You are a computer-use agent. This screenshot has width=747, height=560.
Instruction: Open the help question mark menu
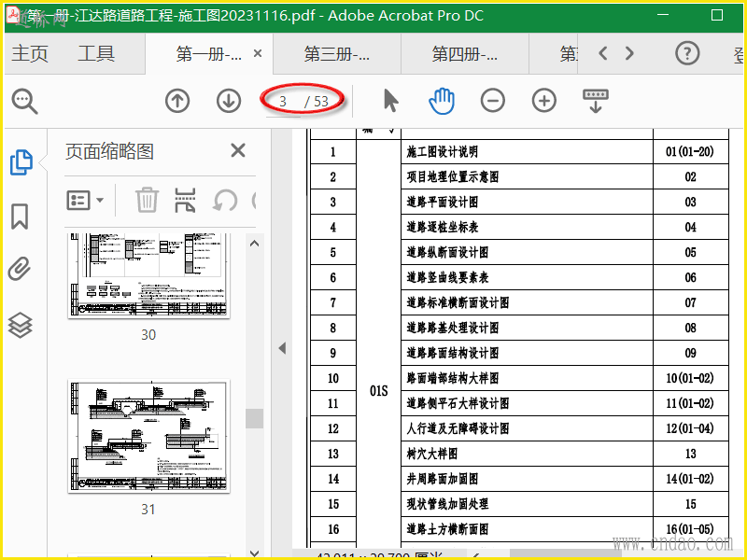point(687,53)
